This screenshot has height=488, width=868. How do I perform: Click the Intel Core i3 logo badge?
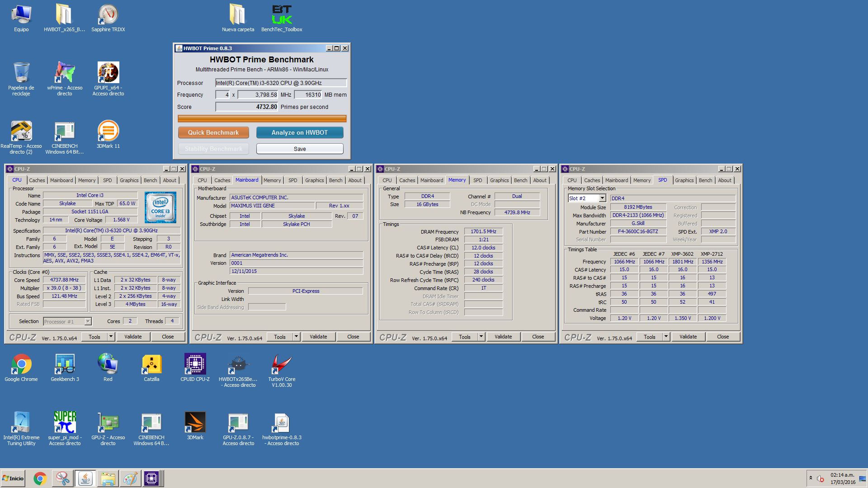160,207
